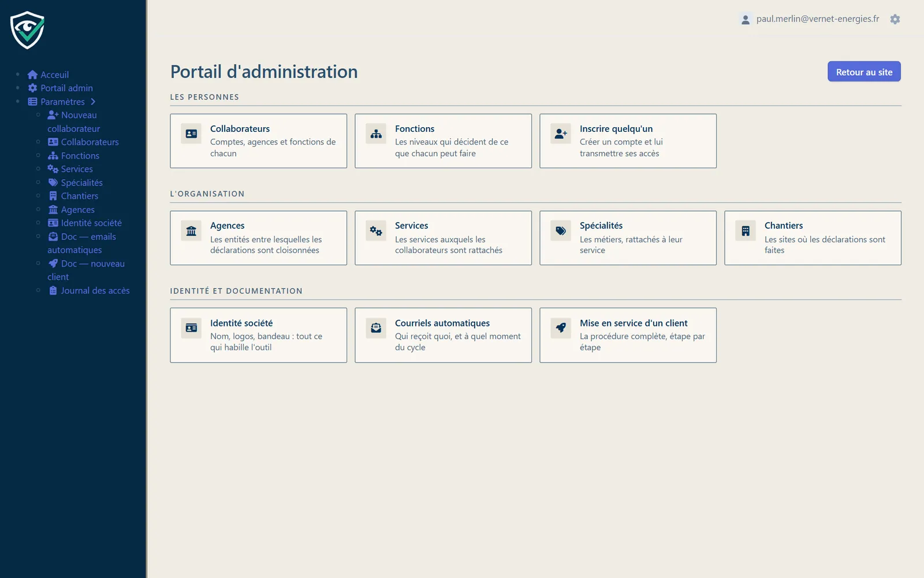This screenshot has width=924, height=578.
Task: Click paul.merlin@vernet-energies.fr account text
Action: point(818,18)
